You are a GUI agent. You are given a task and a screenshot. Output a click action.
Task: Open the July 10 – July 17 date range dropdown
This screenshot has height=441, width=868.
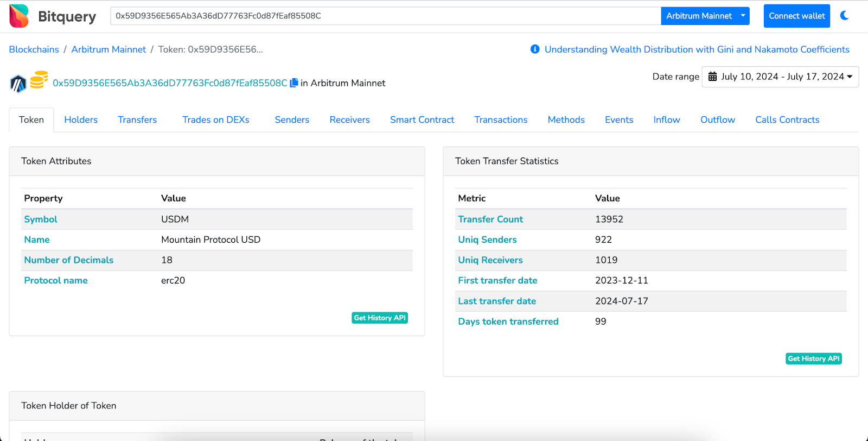[780, 77]
